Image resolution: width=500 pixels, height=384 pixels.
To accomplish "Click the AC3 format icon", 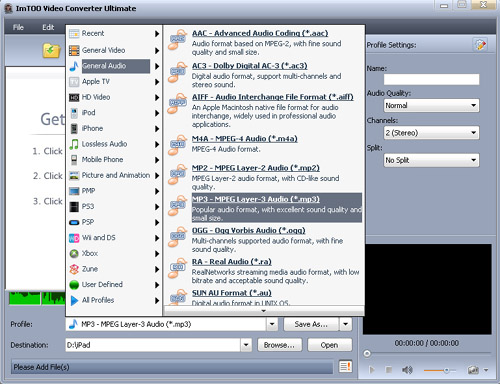I will click(x=177, y=72).
